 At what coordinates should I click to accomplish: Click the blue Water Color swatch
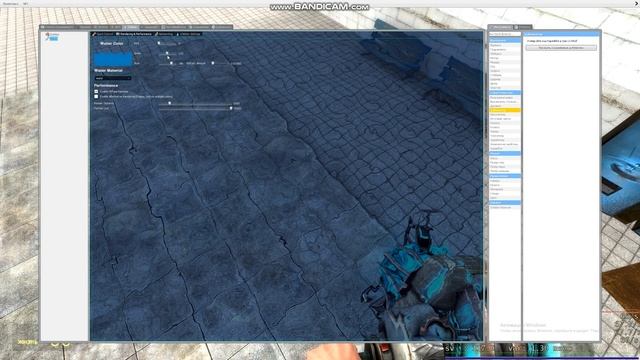(x=113, y=59)
